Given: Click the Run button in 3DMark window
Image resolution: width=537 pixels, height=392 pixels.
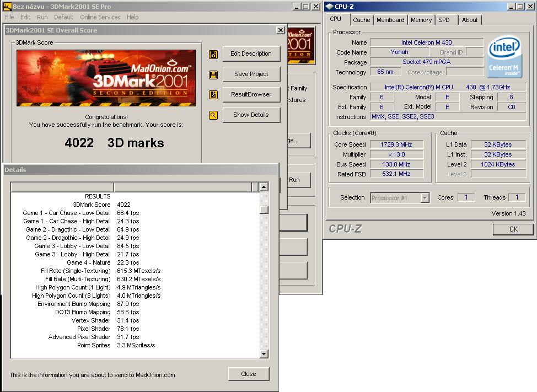Looking at the screenshot, I should point(295,180).
